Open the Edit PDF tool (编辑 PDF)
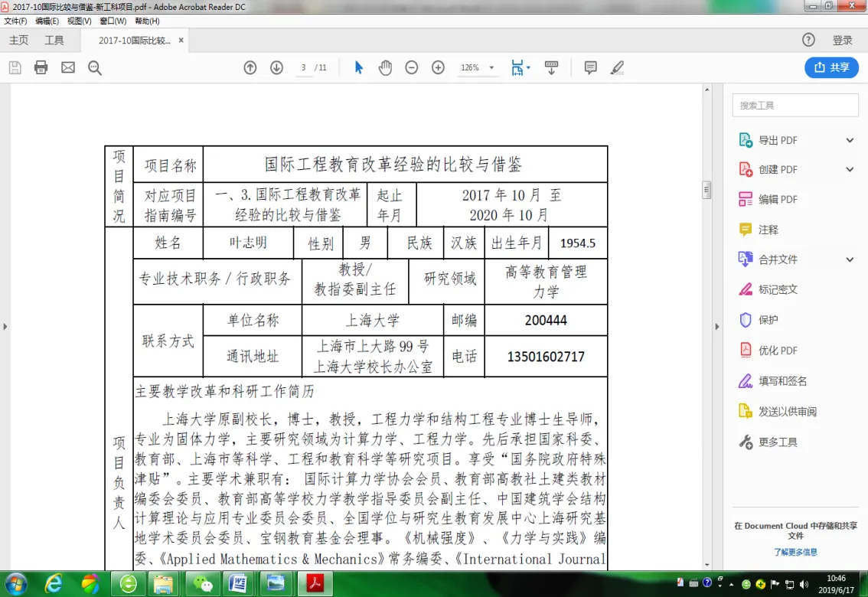Screen dimensions: 868x597 tap(778, 199)
